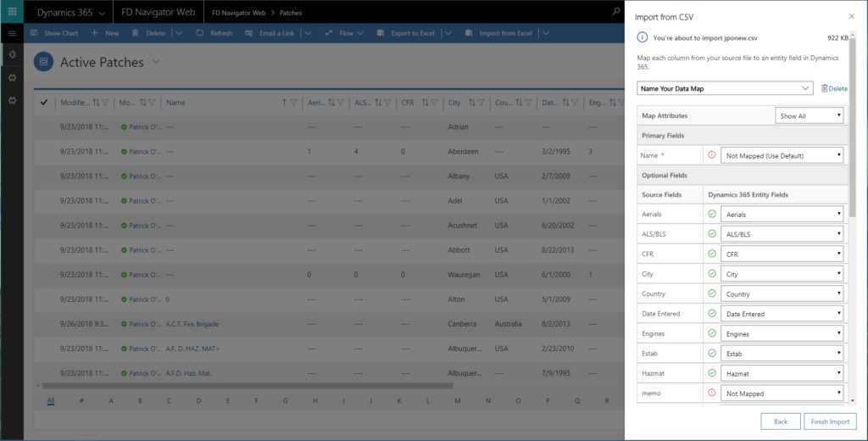This screenshot has height=441, width=868.
Task: Click green check icon for Aerials
Action: click(712, 214)
